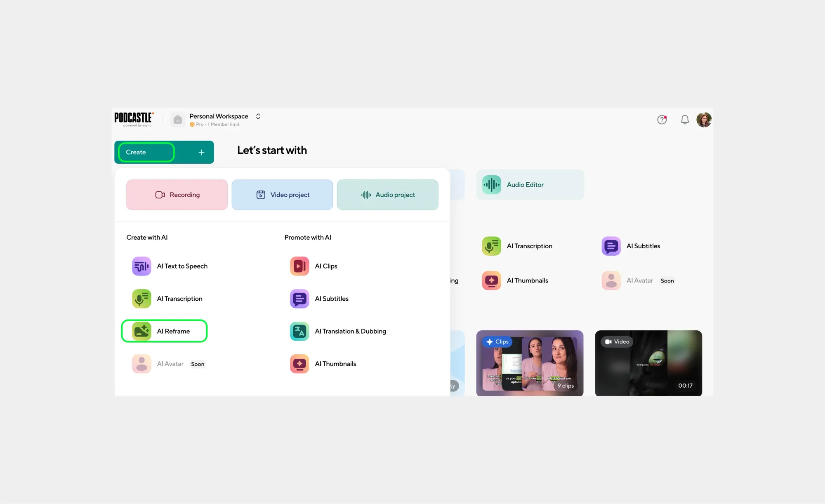This screenshot has height=504, width=825.
Task: Open the 9 clips project thumbnail
Action: point(530,363)
